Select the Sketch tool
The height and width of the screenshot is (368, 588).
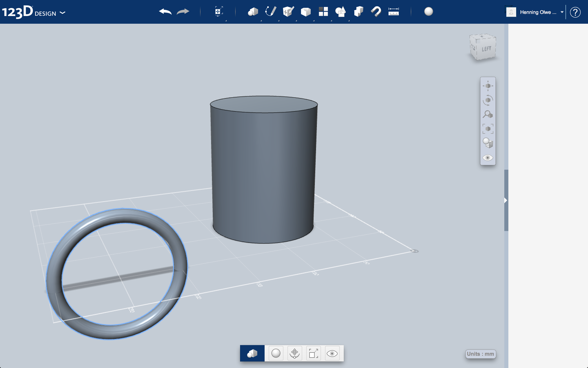tap(271, 11)
